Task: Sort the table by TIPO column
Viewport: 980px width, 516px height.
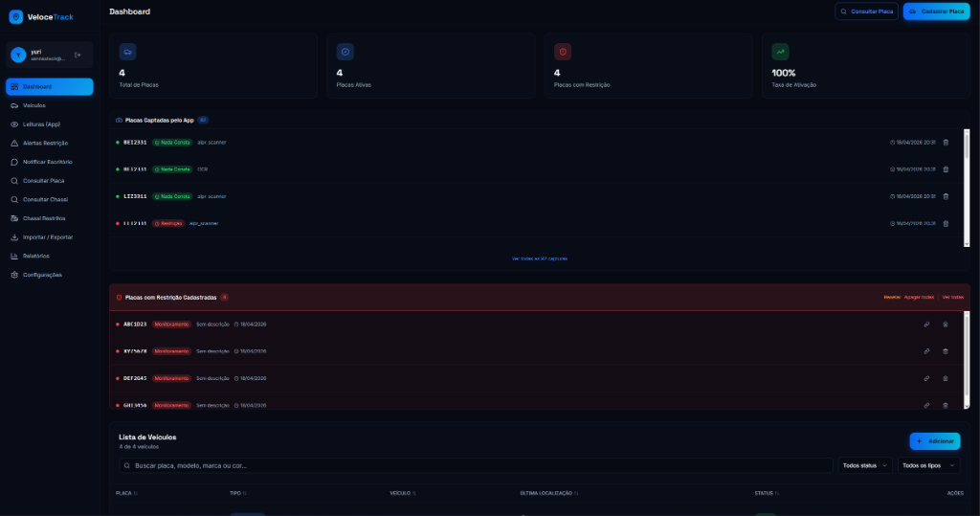Action: [x=237, y=493]
